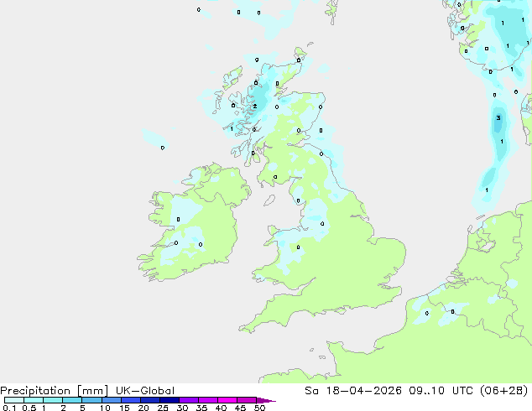Image resolution: width=532 pixels, height=411 pixels.
Task: Click the '[mm]' unit label
Action: pyautogui.click(x=92, y=391)
